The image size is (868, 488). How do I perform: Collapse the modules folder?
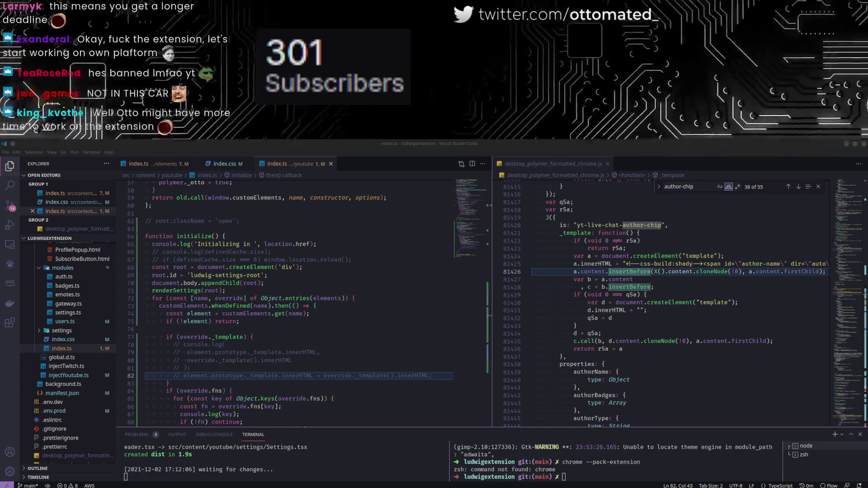[63, 268]
